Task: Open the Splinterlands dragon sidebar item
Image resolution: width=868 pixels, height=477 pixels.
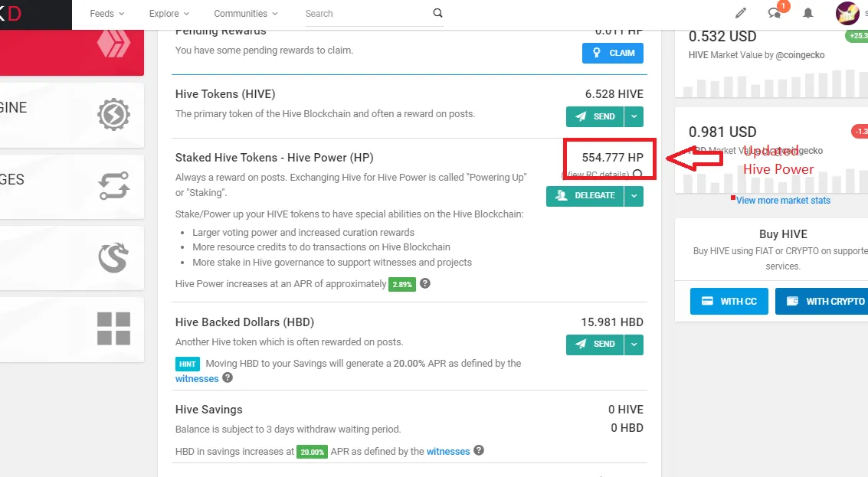Action: 113,258
